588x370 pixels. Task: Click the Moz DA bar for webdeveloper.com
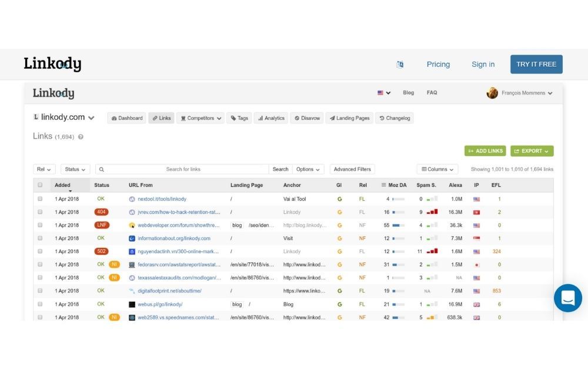(x=398, y=226)
